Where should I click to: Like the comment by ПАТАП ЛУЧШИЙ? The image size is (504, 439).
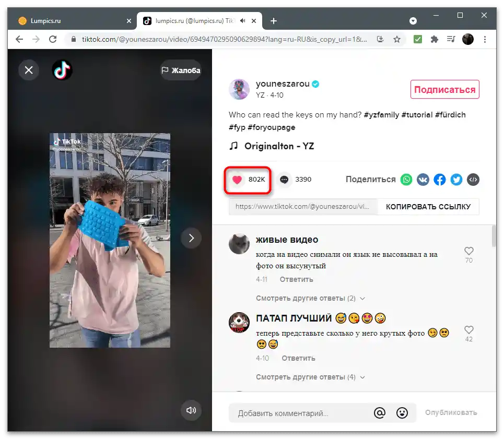(x=469, y=330)
